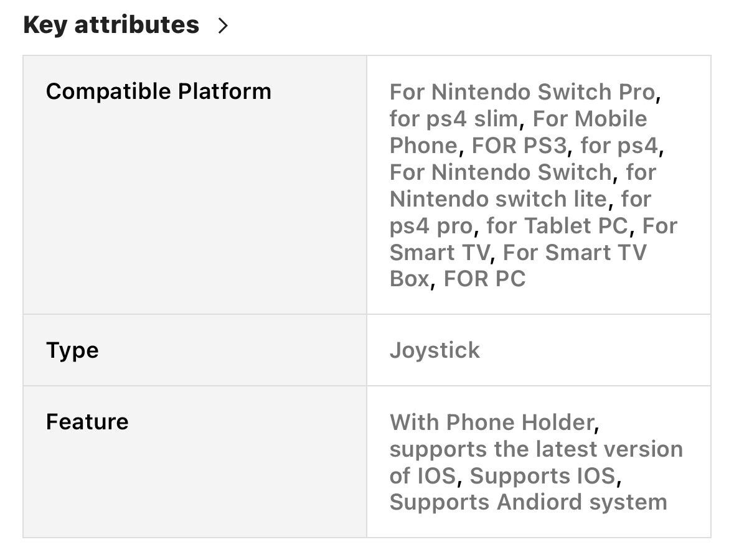The height and width of the screenshot is (560, 734).
Task: Click the 'Supports IOS' feature entry
Action: [x=542, y=476]
